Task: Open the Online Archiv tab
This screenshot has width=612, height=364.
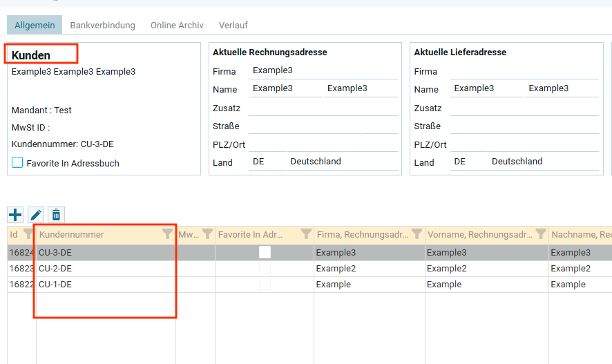Action: (177, 25)
